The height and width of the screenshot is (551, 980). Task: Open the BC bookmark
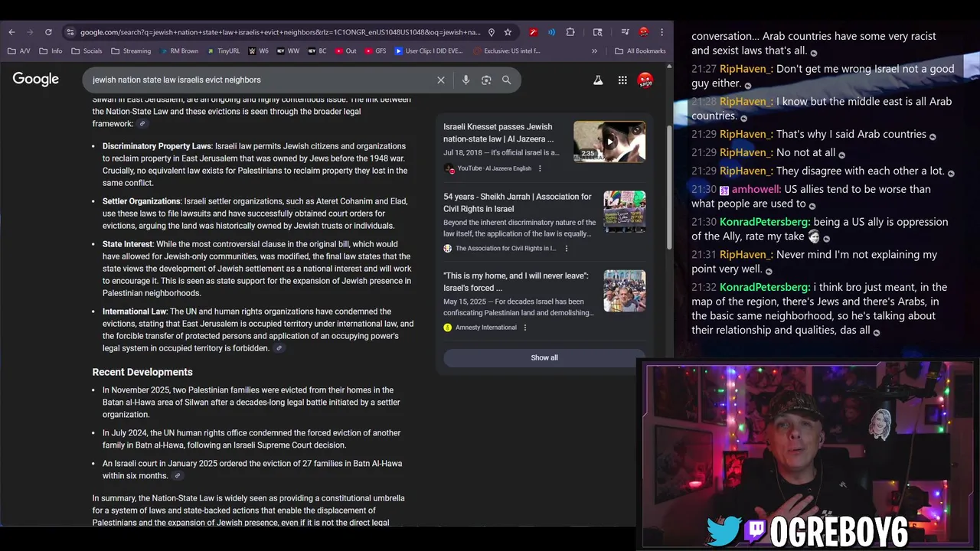point(318,51)
